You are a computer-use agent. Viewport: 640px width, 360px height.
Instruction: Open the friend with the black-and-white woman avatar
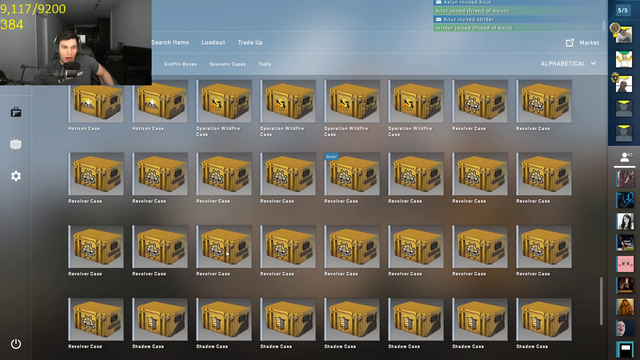point(625,221)
